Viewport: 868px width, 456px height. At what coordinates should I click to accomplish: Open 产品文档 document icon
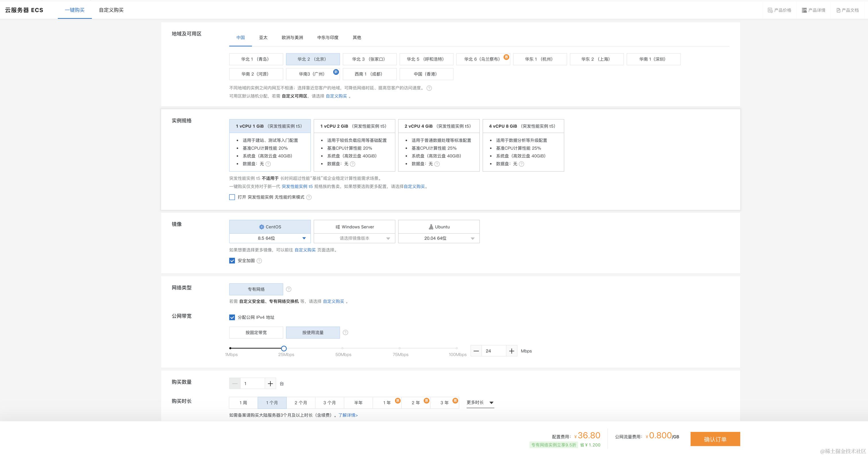(838, 10)
